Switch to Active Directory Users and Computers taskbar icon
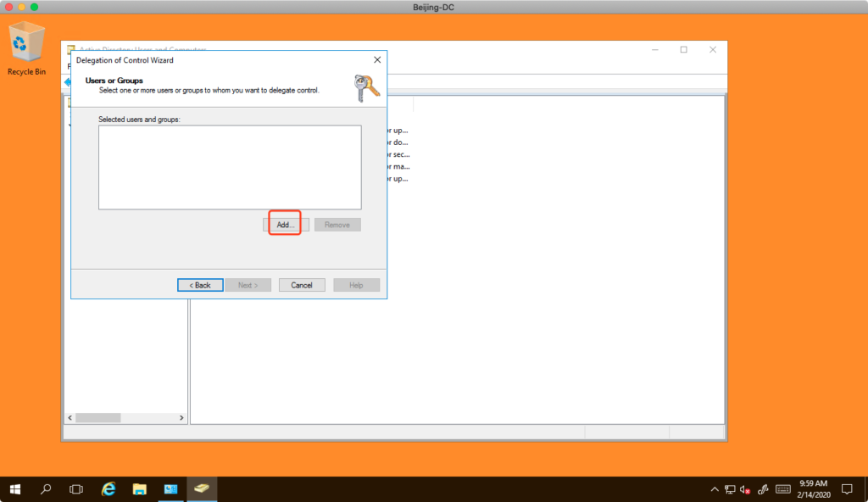Viewport: 868px width, 502px height. (202, 489)
